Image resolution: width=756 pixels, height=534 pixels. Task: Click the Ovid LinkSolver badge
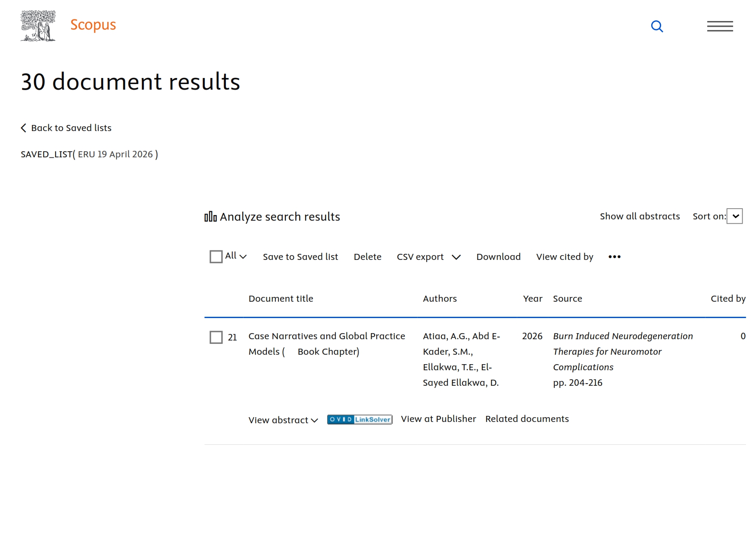click(x=359, y=419)
